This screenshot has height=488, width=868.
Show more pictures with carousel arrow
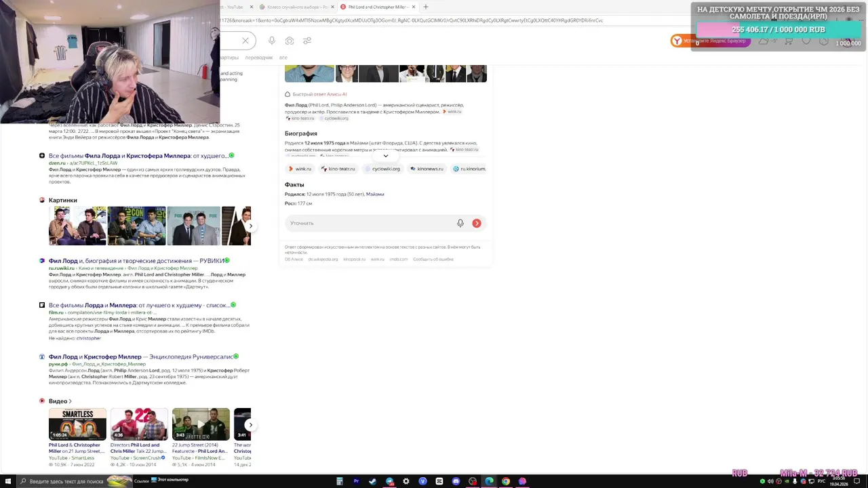click(250, 226)
